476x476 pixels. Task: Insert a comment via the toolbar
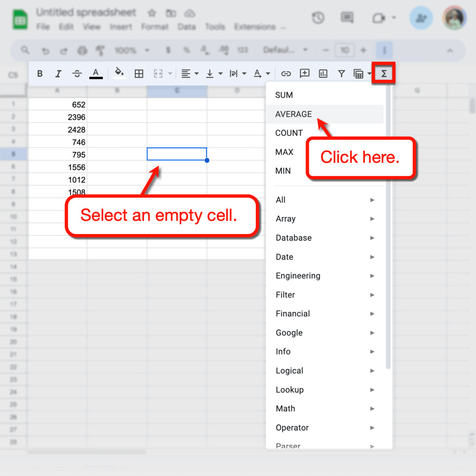[x=305, y=73]
